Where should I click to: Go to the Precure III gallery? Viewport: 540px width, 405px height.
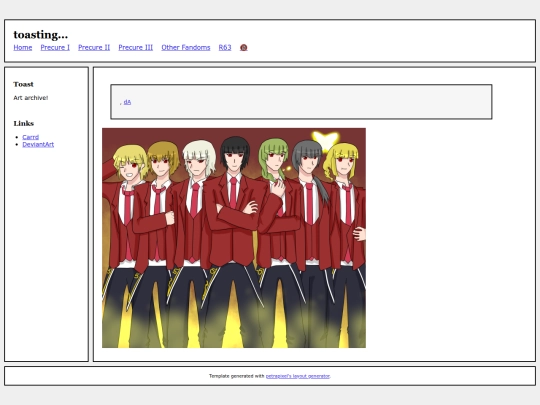(136, 48)
